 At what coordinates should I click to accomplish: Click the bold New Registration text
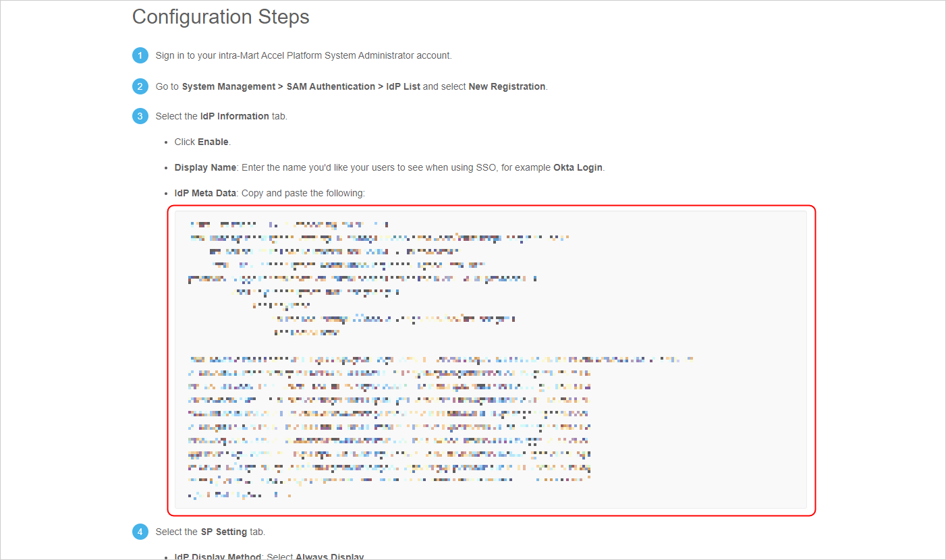coord(507,86)
